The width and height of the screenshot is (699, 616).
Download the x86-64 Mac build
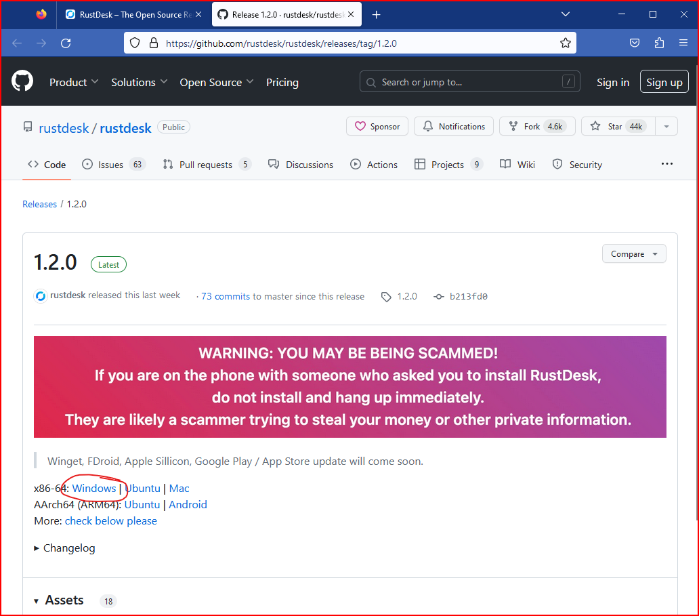tap(179, 489)
